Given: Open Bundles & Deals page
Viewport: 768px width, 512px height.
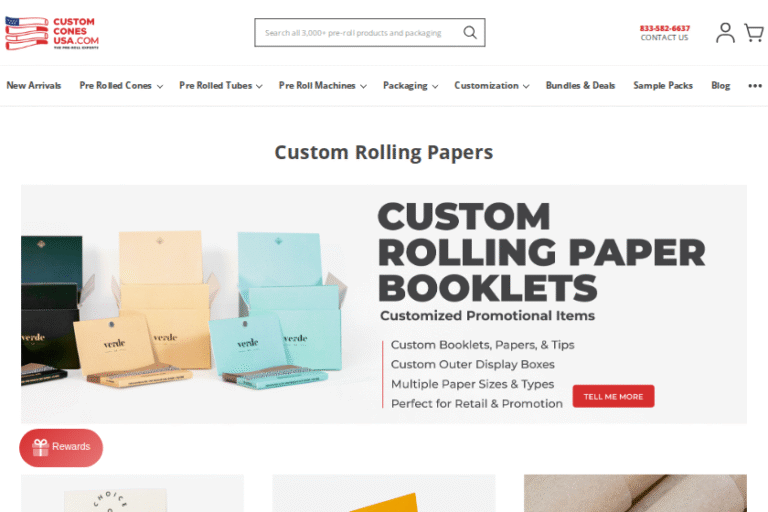Looking at the screenshot, I should [x=580, y=86].
